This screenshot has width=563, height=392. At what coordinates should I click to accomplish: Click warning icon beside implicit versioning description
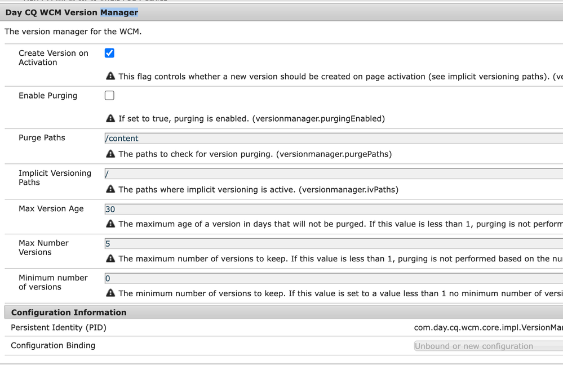[110, 189]
